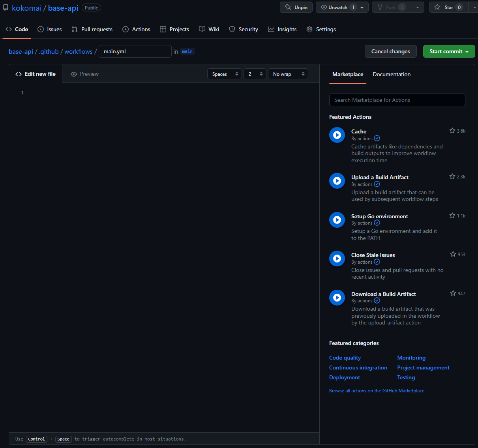Open the Project management category
The width and height of the screenshot is (478, 448).
pos(423,367)
